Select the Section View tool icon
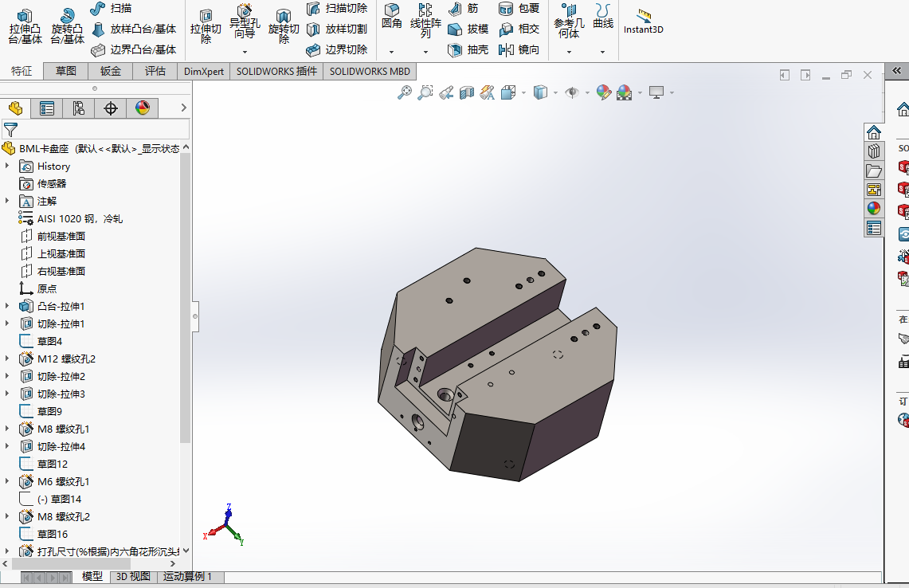This screenshot has height=588, width=909. click(467, 92)
